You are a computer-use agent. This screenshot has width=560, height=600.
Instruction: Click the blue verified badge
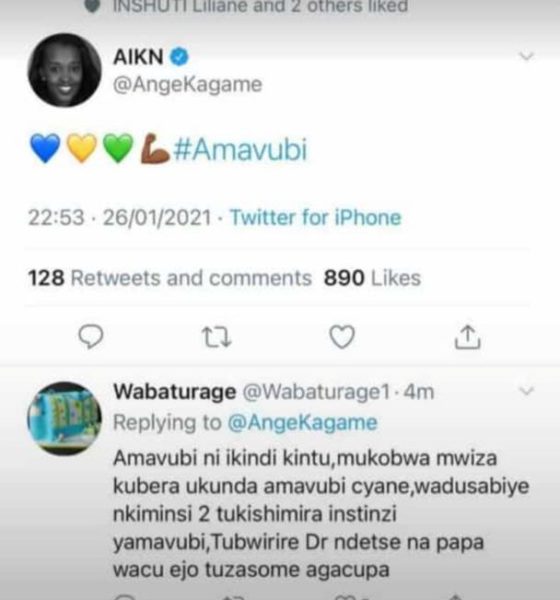click(179, 57)
